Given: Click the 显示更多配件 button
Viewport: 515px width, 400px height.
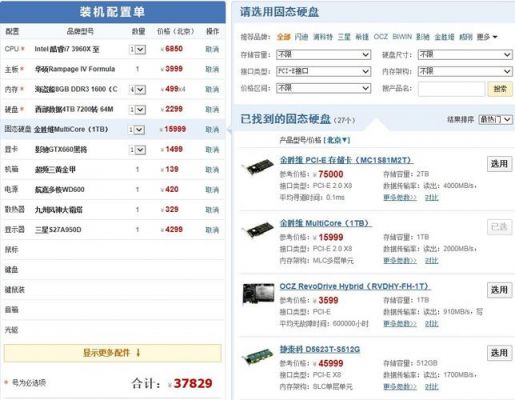Looking at the screenshot, I should [113, 353].
